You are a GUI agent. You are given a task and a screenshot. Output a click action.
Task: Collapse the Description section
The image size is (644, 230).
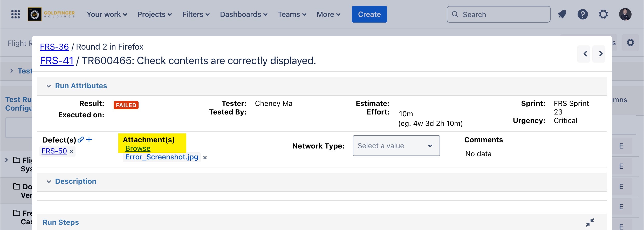[49, 181]
